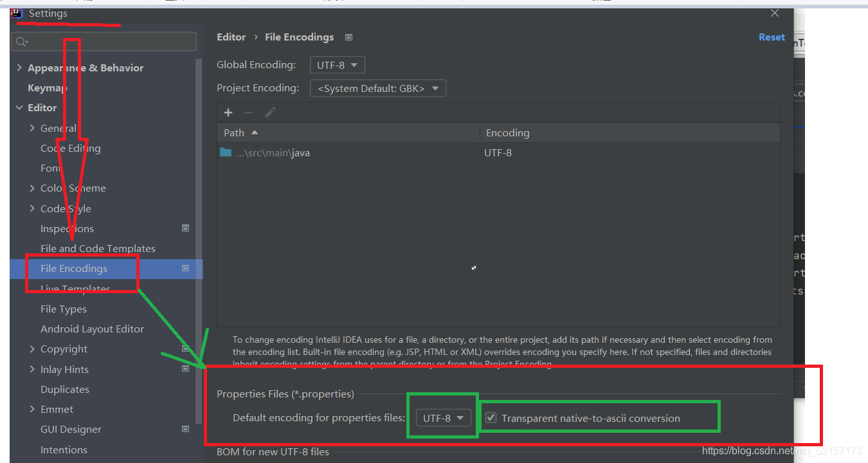Open GUI Designer settings
Screen dimensions: 868x463
coord(71,429)
